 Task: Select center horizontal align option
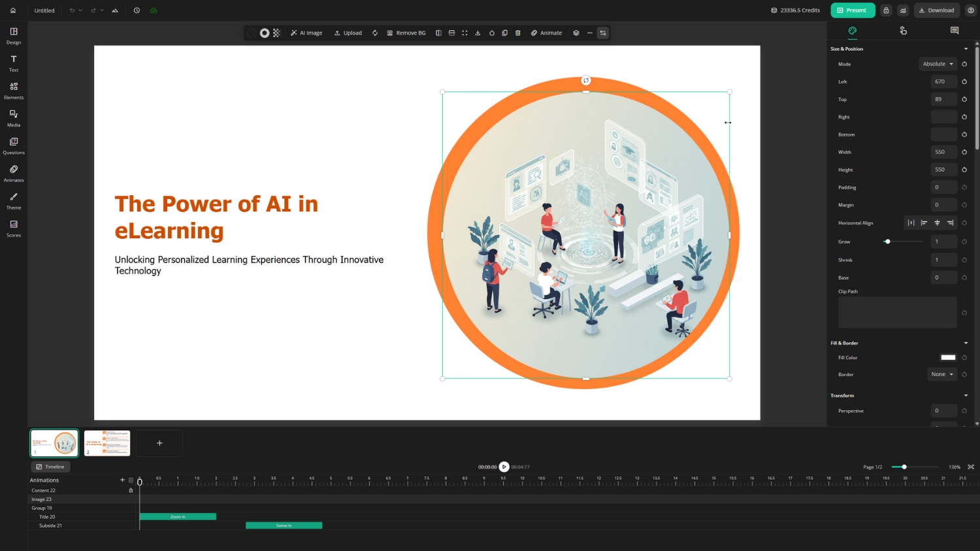[937, 223]
